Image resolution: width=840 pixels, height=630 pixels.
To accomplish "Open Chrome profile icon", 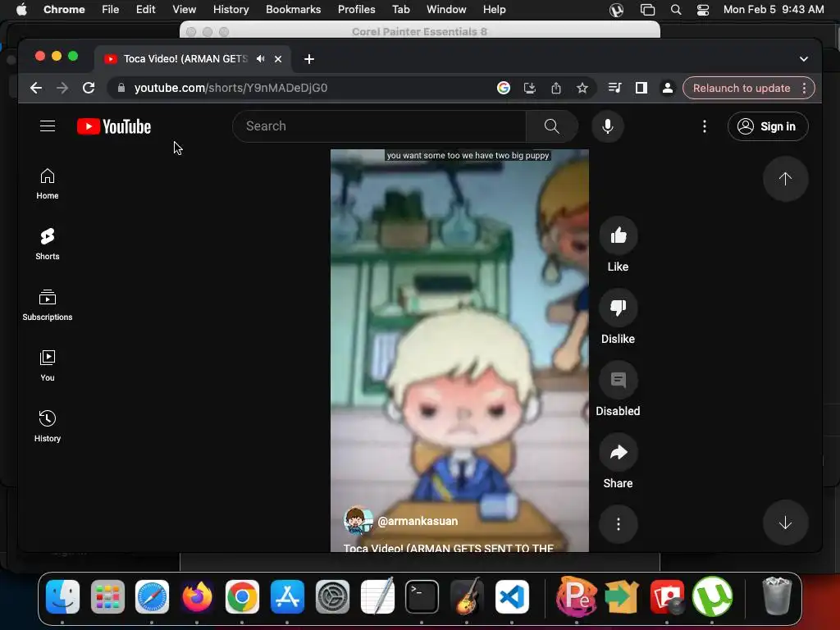I will tap(668, 88).
